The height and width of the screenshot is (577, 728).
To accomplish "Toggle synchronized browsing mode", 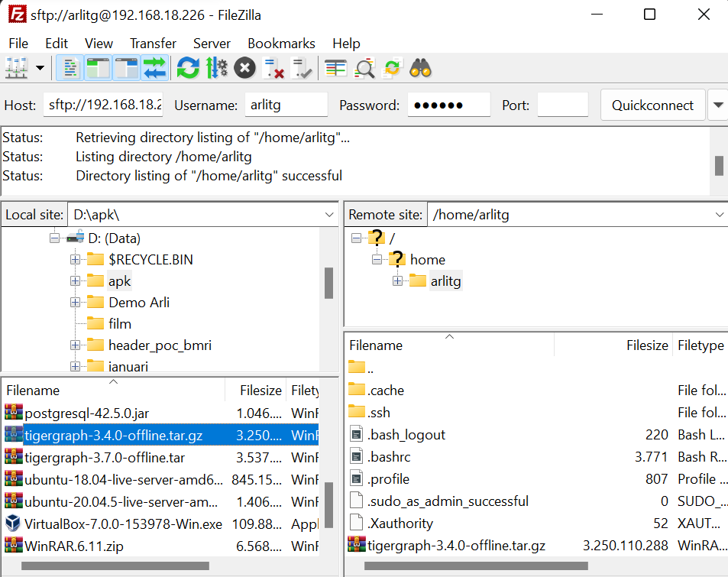I will pyautogui.click(x=392, y=68).
